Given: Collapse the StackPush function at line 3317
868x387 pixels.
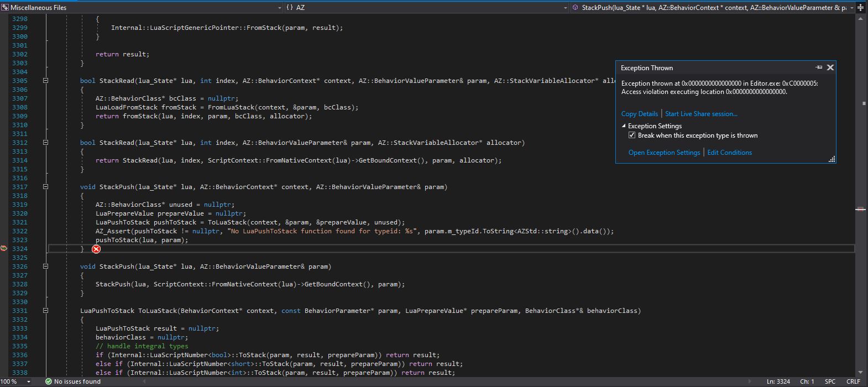Looking at the screenshot, I should click(46, 187).
